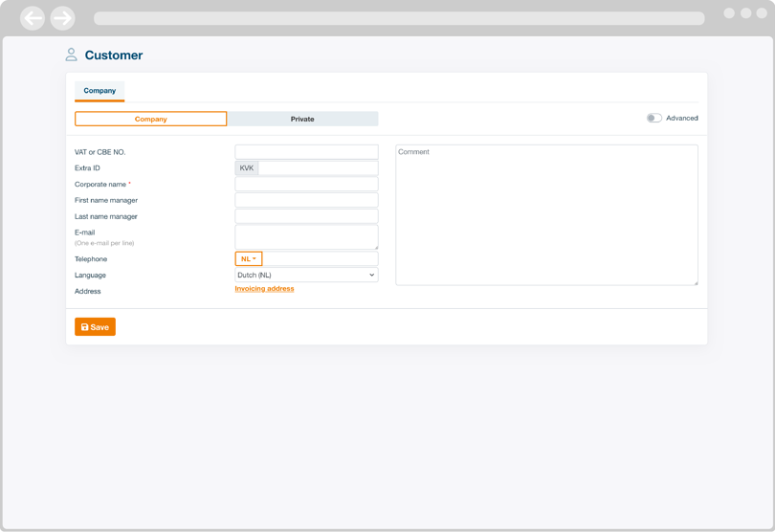Enable the Advanced toggle switch
This screenshot has height=532, width=775.
pyautogui.click(x=653, y=118)
